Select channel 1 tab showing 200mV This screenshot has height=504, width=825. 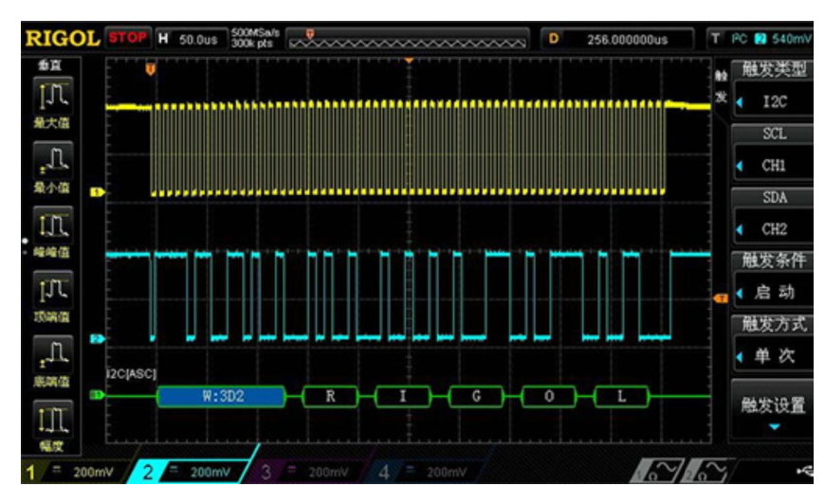click(x=74, y=472)
